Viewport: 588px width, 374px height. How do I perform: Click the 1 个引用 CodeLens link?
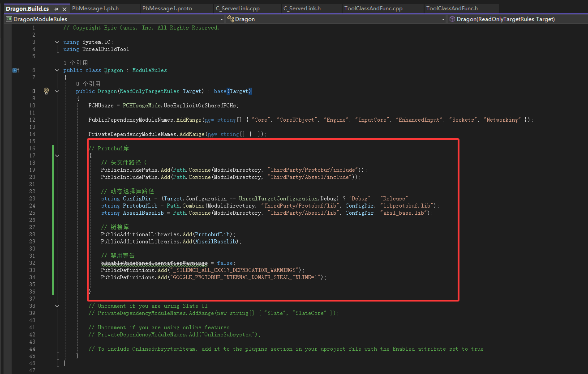click(x=76, y=63)
